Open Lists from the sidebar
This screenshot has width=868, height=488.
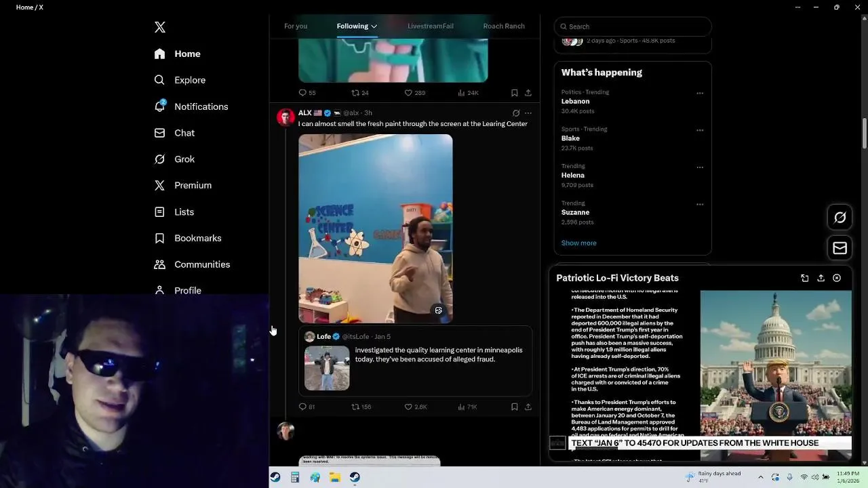coord(174,211)
